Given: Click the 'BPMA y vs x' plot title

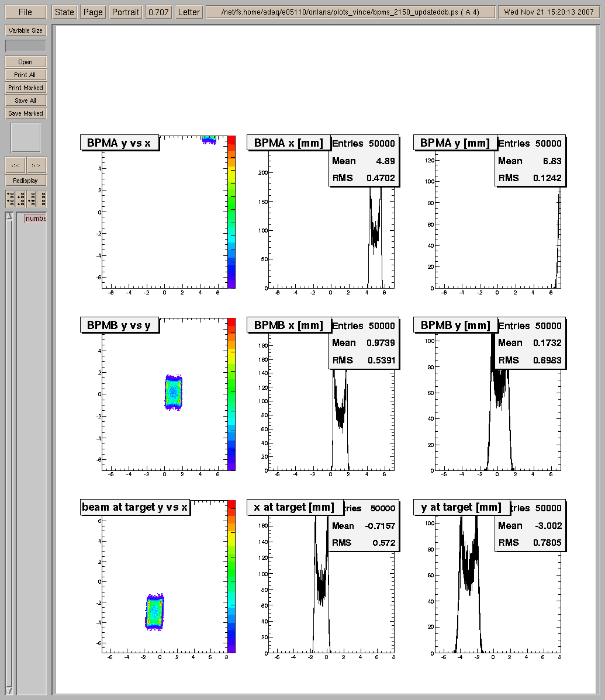Looking at the screenshot, I should (x=119, y=143).
